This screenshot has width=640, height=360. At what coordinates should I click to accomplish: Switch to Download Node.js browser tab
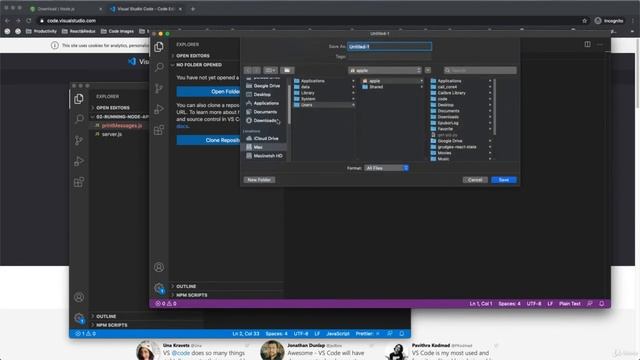pos(65,9)
